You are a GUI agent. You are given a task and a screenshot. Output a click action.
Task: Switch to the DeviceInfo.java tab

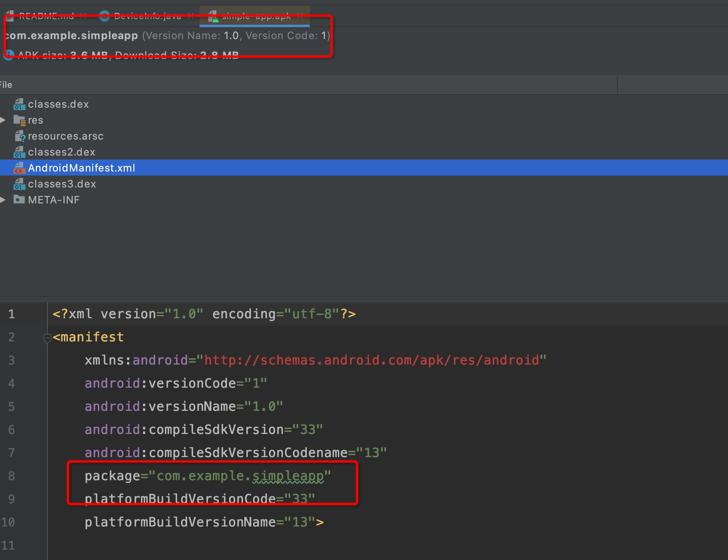(x=147, y=16)
